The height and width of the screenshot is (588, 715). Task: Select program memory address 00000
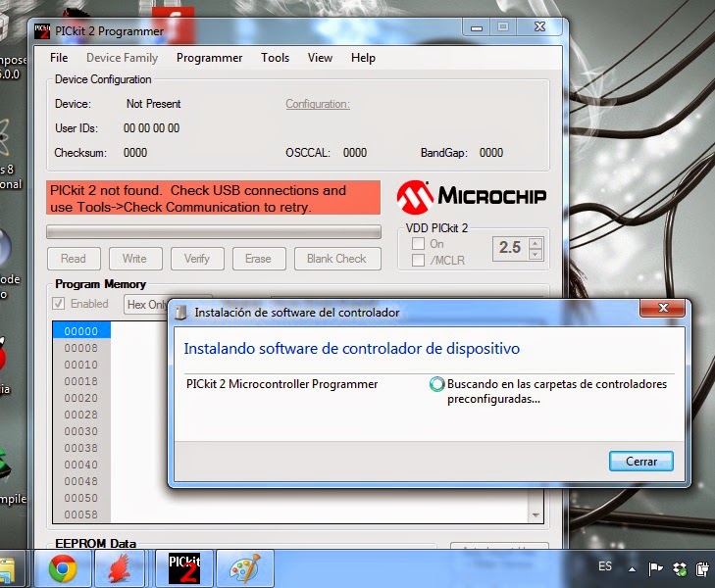coord(81,331)
